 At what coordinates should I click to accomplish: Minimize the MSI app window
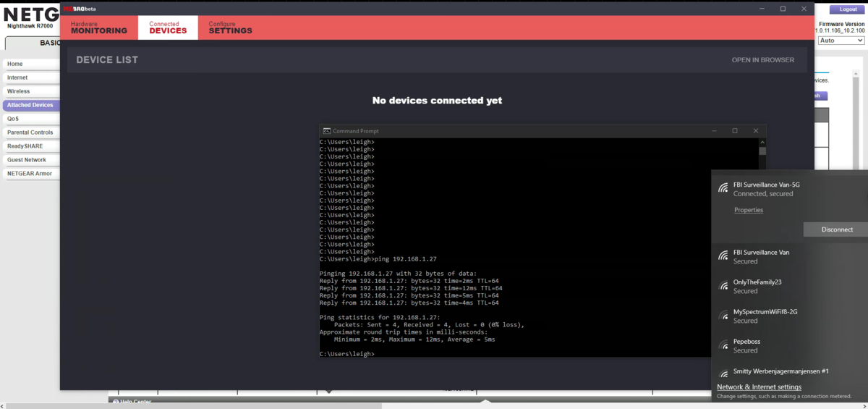(761, 9)
